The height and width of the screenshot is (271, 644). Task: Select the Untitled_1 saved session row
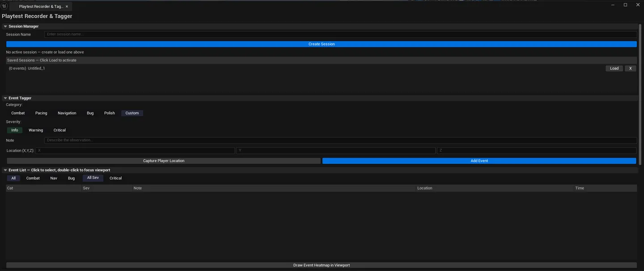coord(322,68)
